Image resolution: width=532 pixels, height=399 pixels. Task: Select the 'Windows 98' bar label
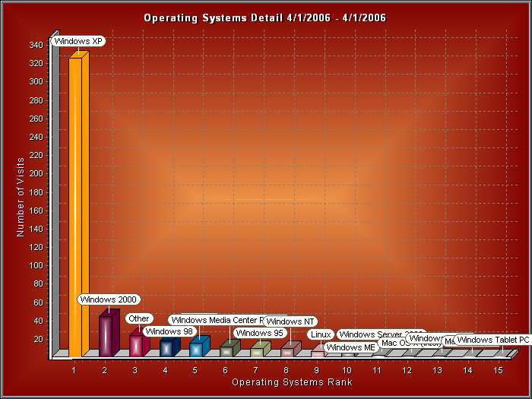tap(169, 331)
